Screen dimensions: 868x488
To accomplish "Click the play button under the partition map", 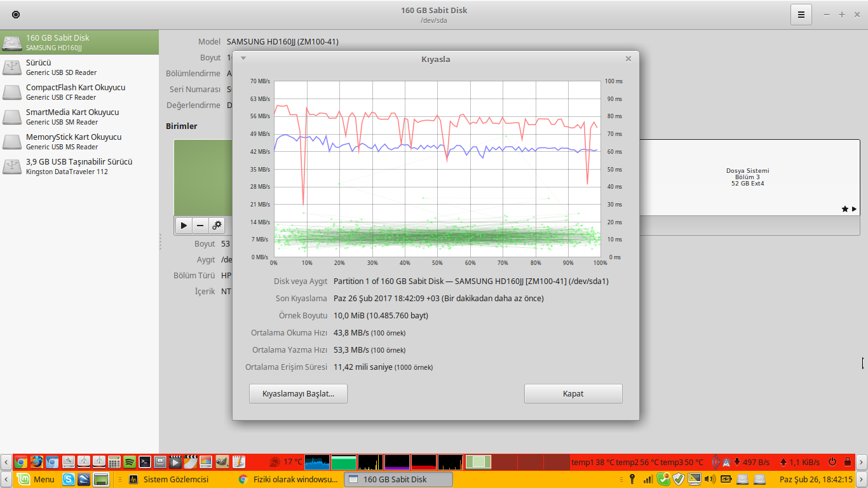I will 184,225.
